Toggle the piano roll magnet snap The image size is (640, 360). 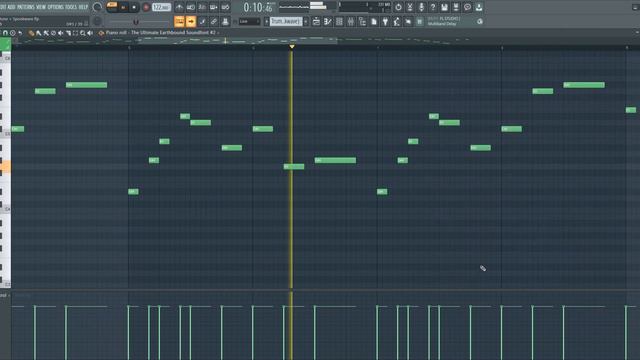click(5, 33)
